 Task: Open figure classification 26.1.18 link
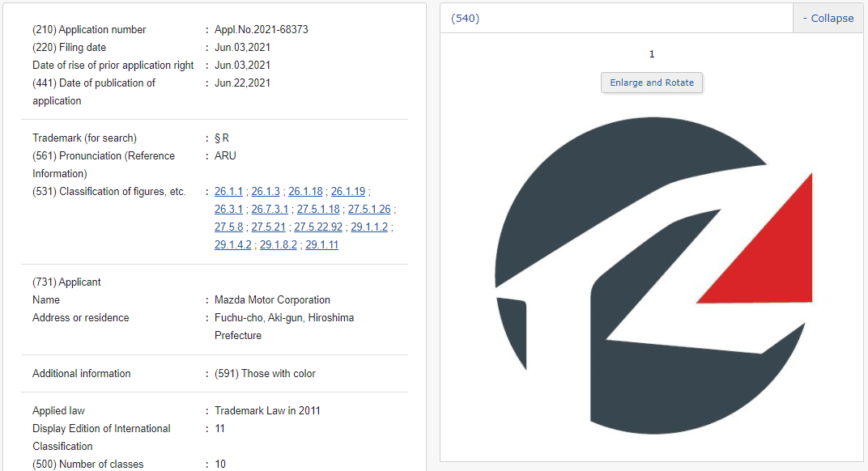305,192
